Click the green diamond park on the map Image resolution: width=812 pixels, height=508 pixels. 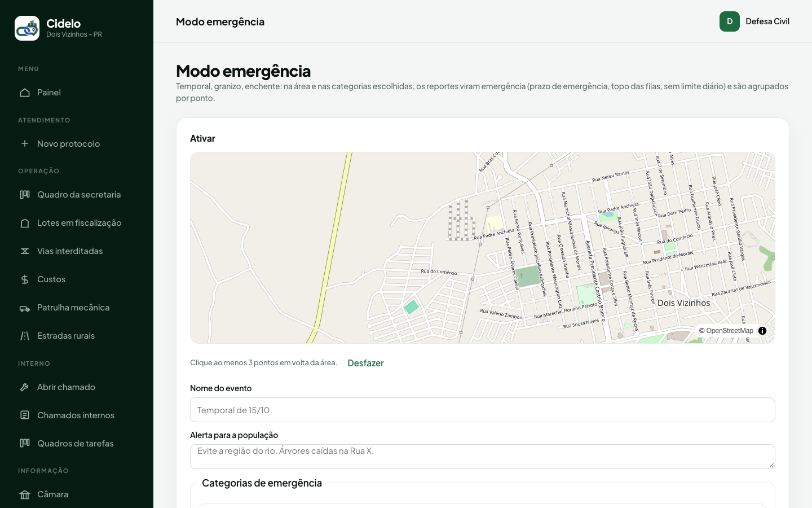411,307
